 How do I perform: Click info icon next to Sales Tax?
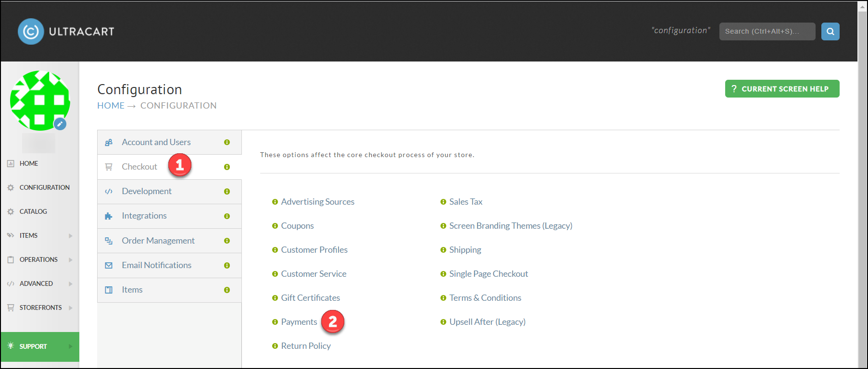[x=443, y=202]
